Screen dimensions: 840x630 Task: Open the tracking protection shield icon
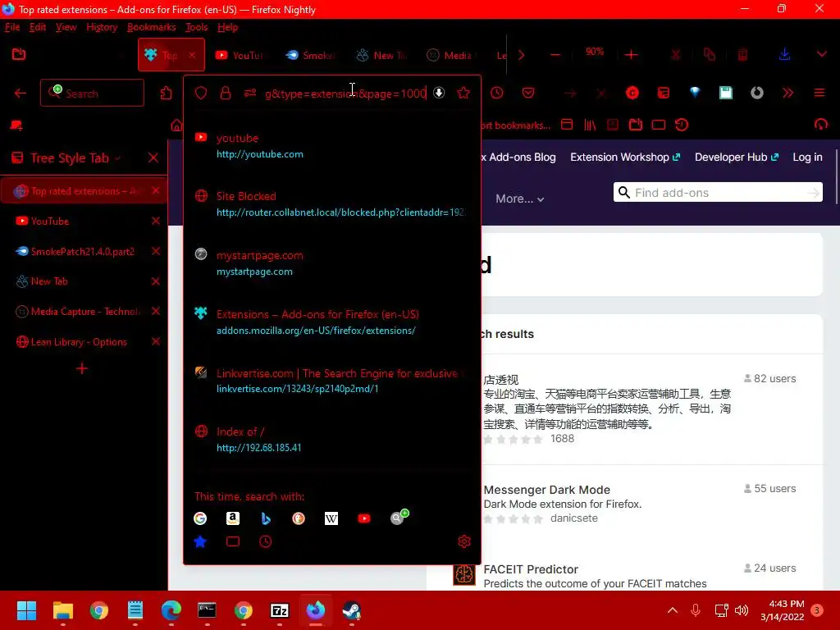[201, 94]
